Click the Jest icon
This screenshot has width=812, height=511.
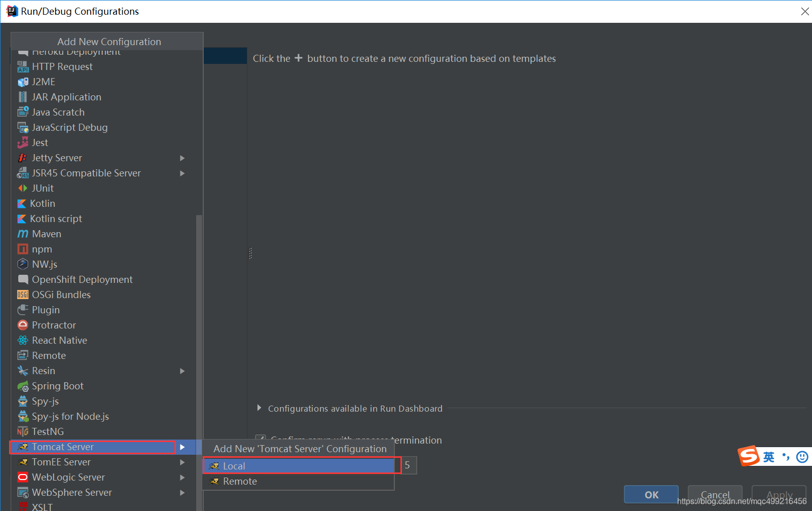[x=23, y=142]
